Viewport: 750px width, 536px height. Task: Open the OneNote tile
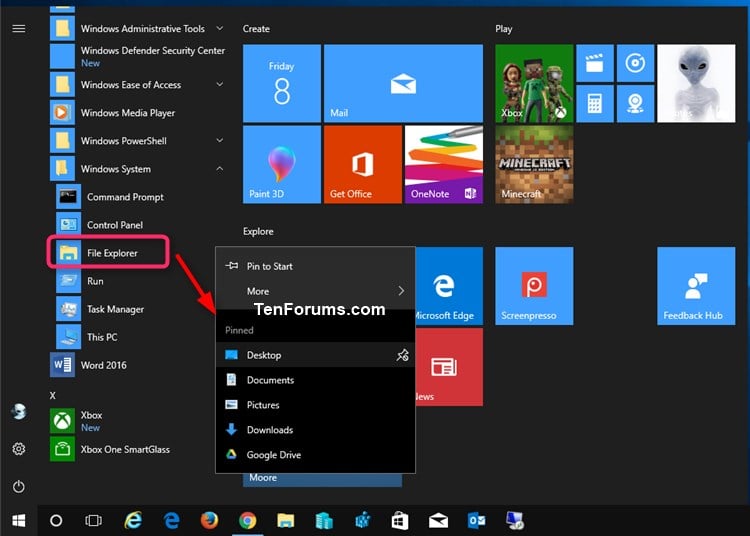444,164
